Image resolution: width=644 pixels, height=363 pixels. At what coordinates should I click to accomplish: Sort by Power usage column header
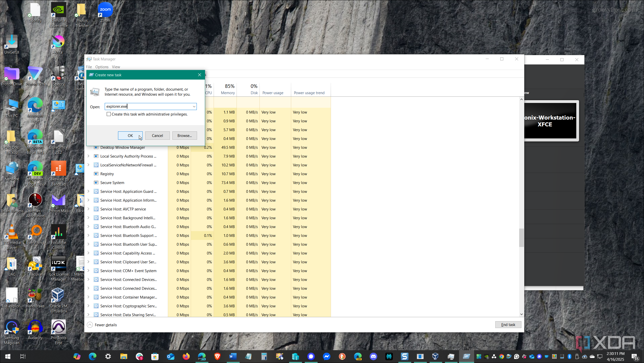(x=275, y=89)
